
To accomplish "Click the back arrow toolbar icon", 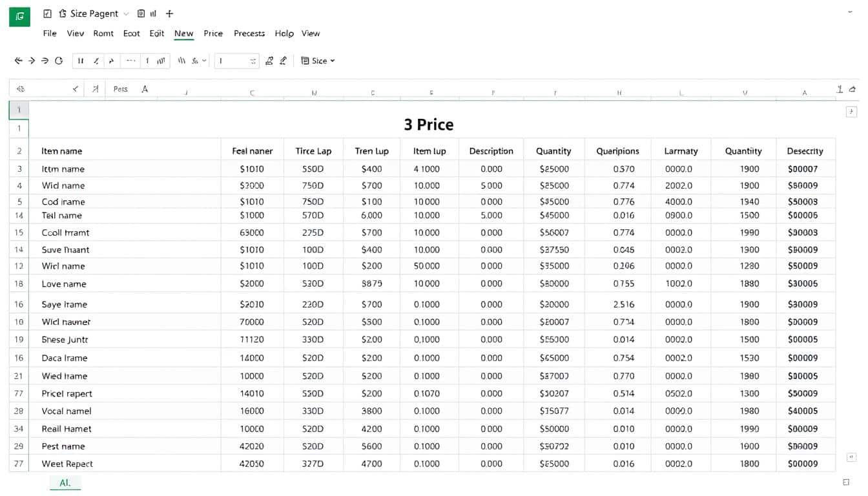I will pos(18,61).
